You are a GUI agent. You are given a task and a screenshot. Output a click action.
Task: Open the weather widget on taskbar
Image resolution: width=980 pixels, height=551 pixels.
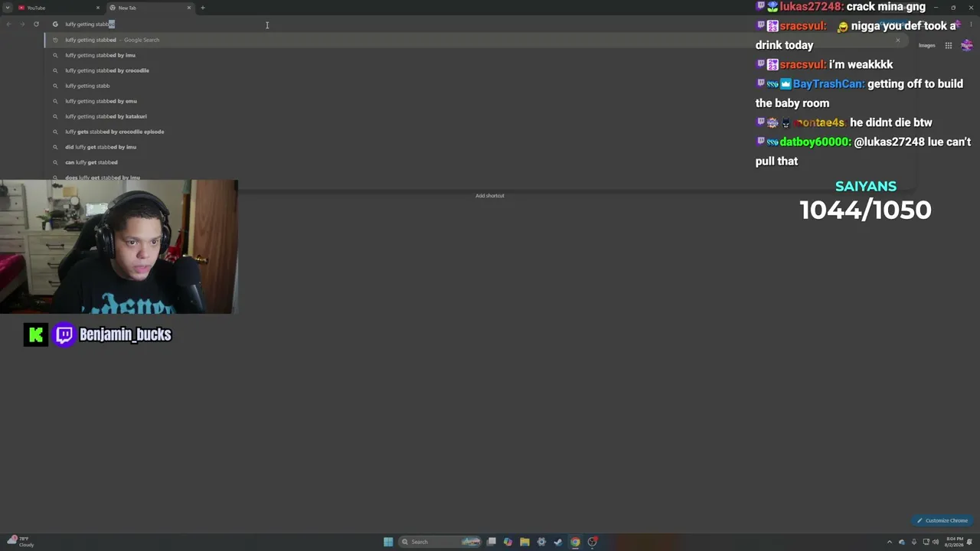(19, 542)
